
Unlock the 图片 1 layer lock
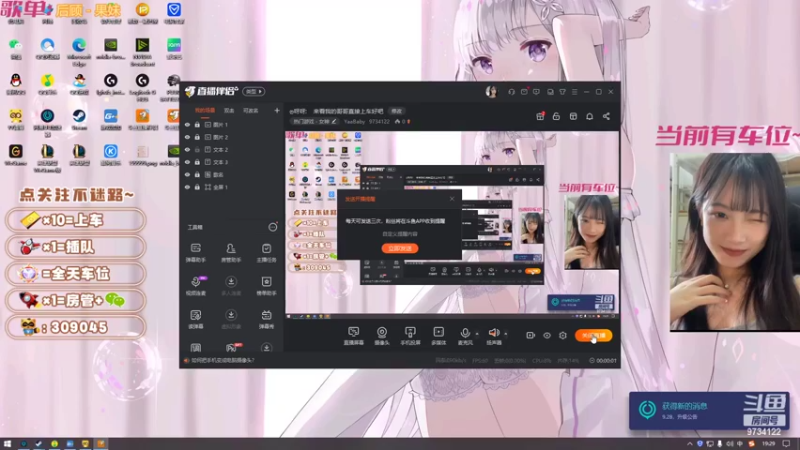tap(197, 124)
